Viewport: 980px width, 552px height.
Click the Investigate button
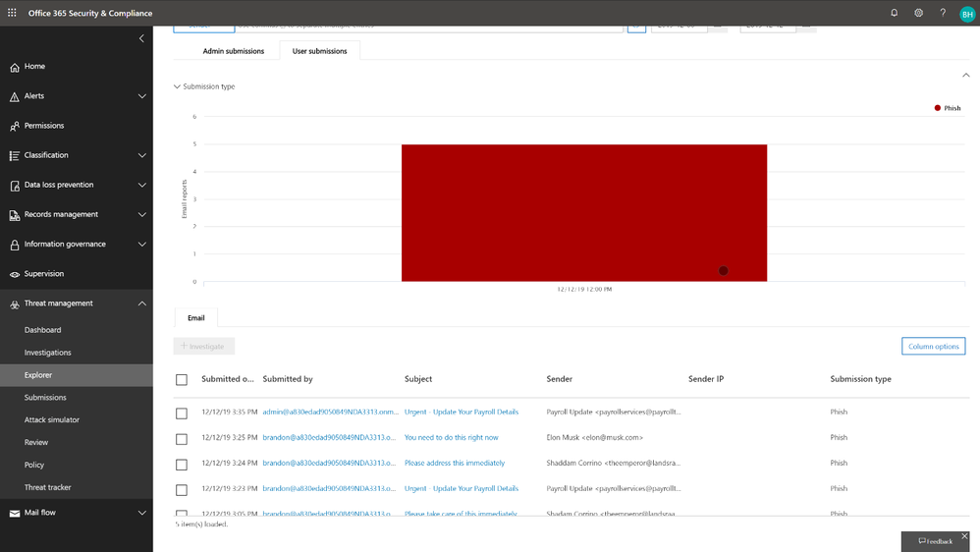[x=203, y=347]
